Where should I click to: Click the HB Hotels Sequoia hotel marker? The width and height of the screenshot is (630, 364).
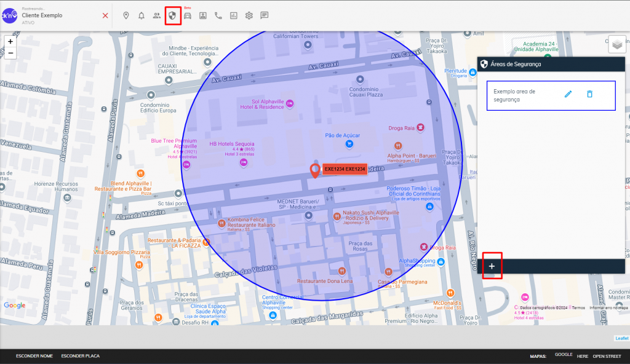(244, 162)
